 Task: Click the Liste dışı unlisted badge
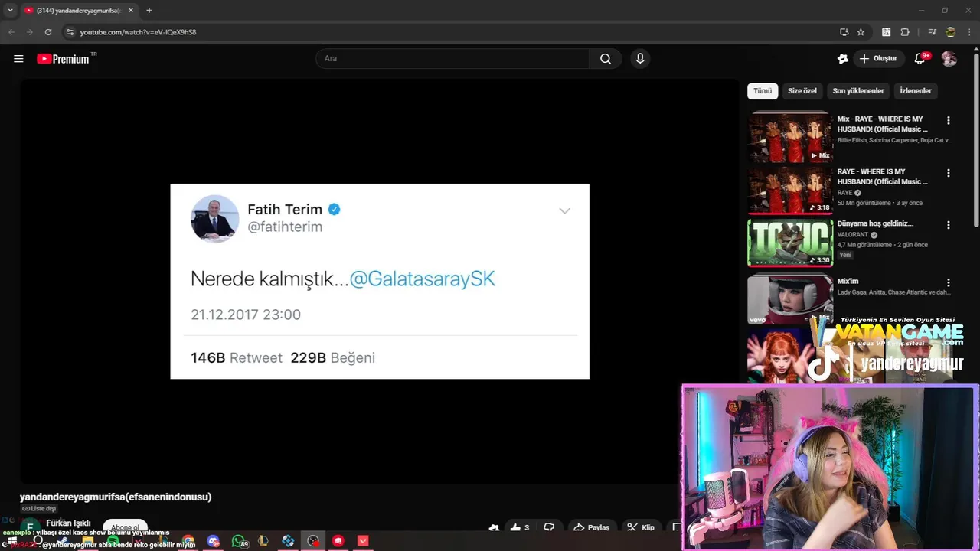(39, 509)
